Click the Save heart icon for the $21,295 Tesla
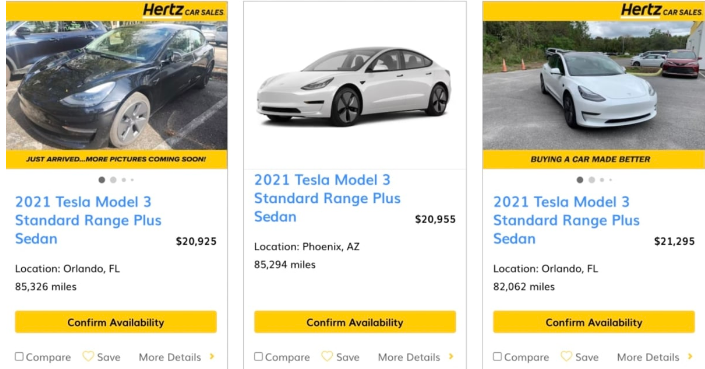This screenshot has width=705, height=369. pos(567,356)
